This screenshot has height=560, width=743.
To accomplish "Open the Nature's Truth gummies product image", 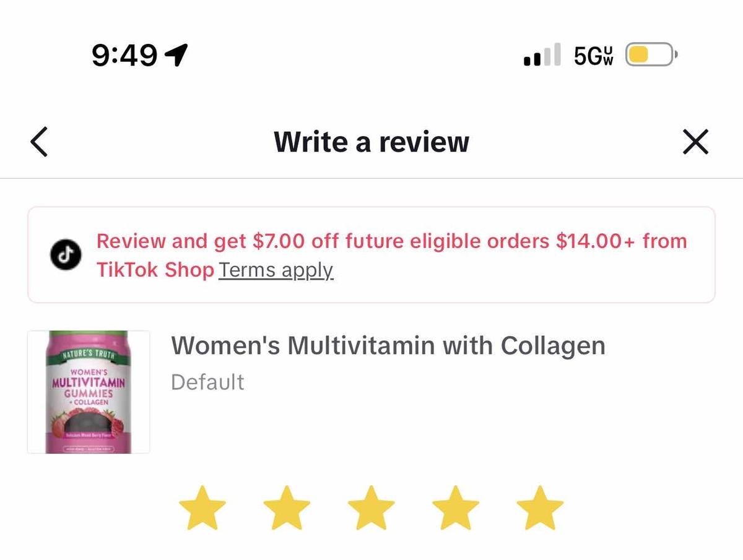I will (89, 392).
